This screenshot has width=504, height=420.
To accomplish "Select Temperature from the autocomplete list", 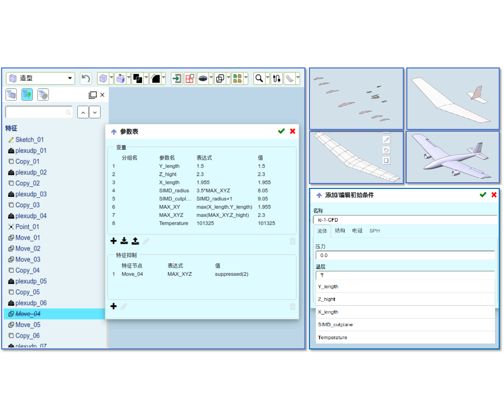I will coord(332,337).
